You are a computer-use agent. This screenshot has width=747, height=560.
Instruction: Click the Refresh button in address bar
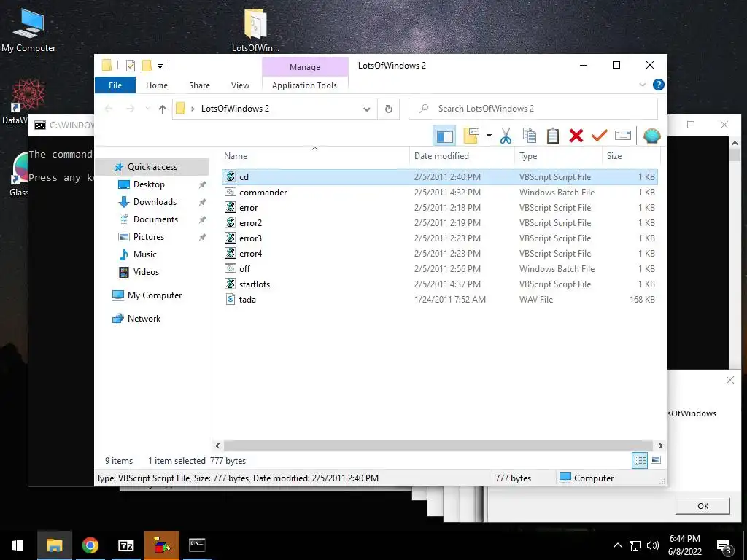click(388, 109)
